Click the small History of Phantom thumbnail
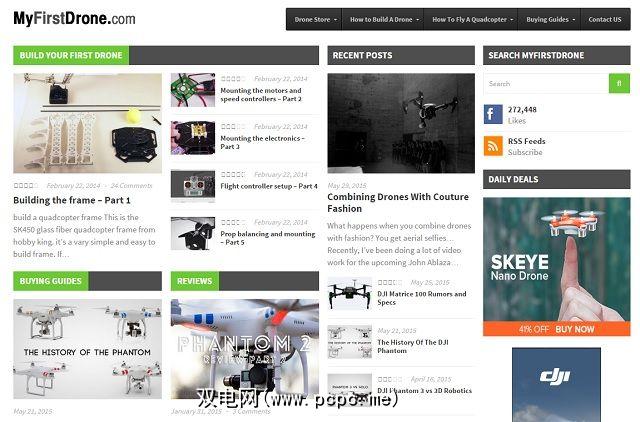 click(349, 342)
